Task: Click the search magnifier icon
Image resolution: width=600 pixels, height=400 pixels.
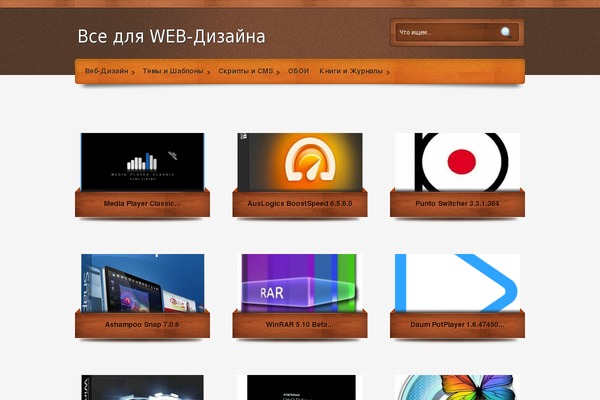Action: coord(506,33)
